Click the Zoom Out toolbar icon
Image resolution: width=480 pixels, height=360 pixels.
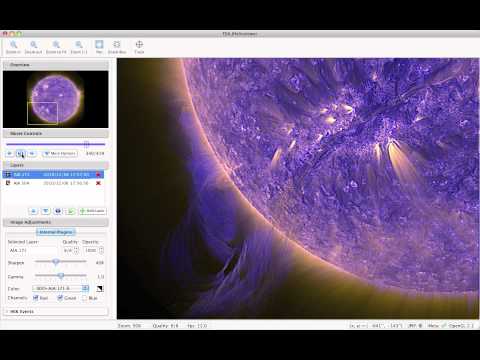pos(33,47)
